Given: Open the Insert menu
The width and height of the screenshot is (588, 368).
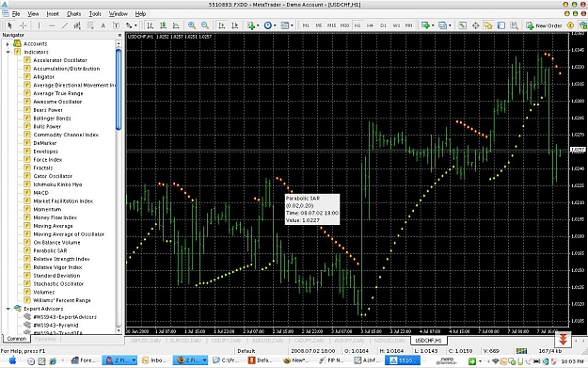Looking at the screenshot, I should point(53,14).
